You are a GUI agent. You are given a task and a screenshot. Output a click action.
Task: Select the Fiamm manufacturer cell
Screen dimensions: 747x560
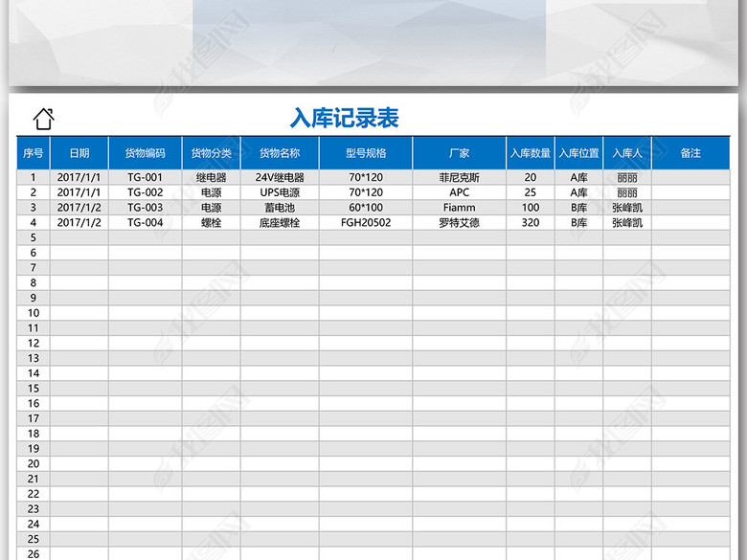tap(460, 208)
